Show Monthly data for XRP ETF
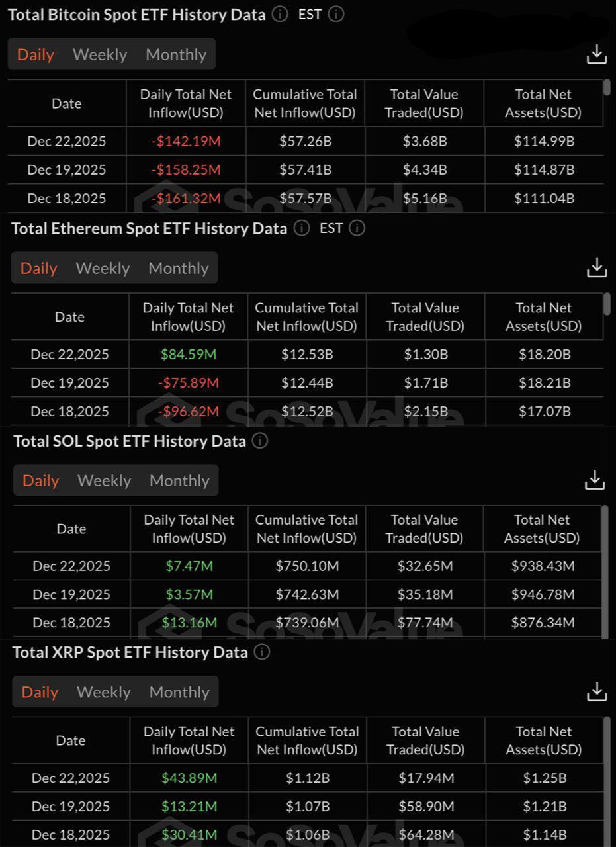This screenshot has height=847, width=616. (179, 692)
